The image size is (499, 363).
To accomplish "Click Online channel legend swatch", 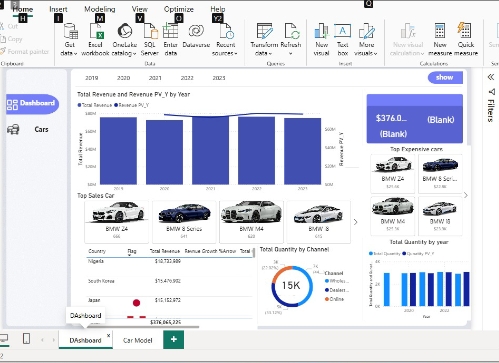I will pos(327,299).
